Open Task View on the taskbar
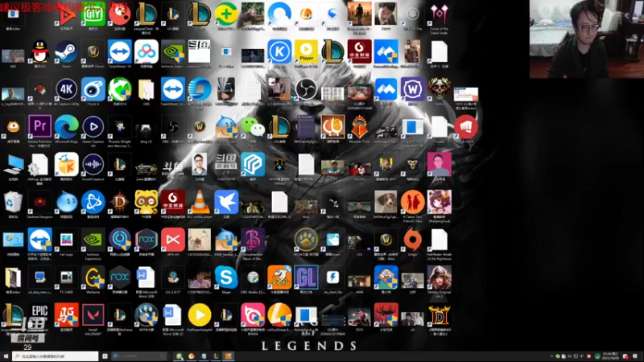 coord(105,356)
